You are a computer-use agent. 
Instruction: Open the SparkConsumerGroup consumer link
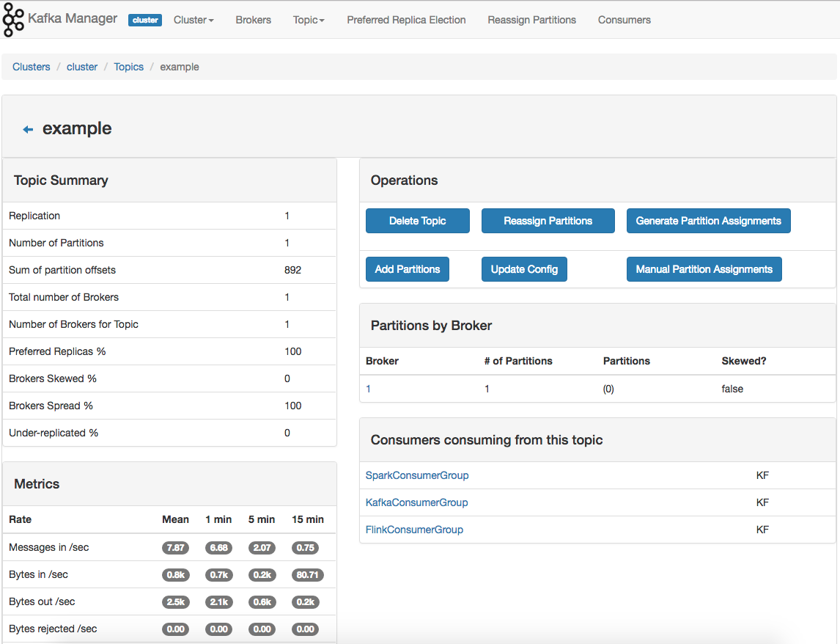(417, 475)
